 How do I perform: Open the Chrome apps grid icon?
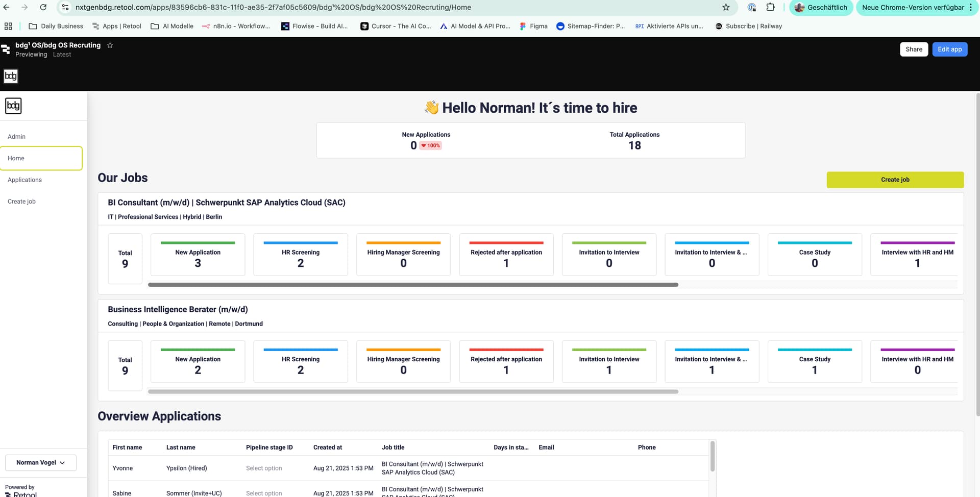click(8, 26)
